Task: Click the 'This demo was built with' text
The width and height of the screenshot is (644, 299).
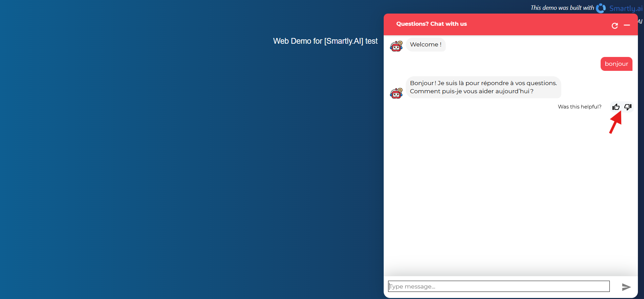Action: tap(562, 8)
